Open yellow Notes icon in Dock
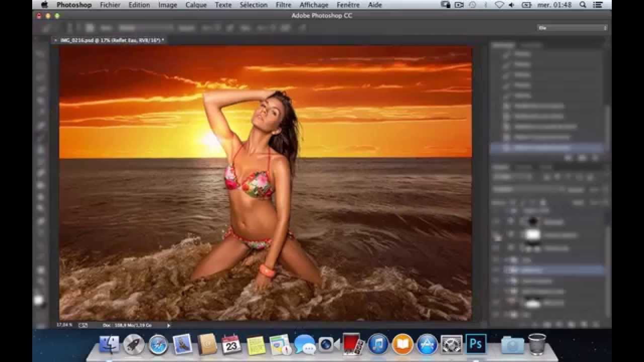The width and height of the screenshot is (644, 362). click(x=256, y=344)
